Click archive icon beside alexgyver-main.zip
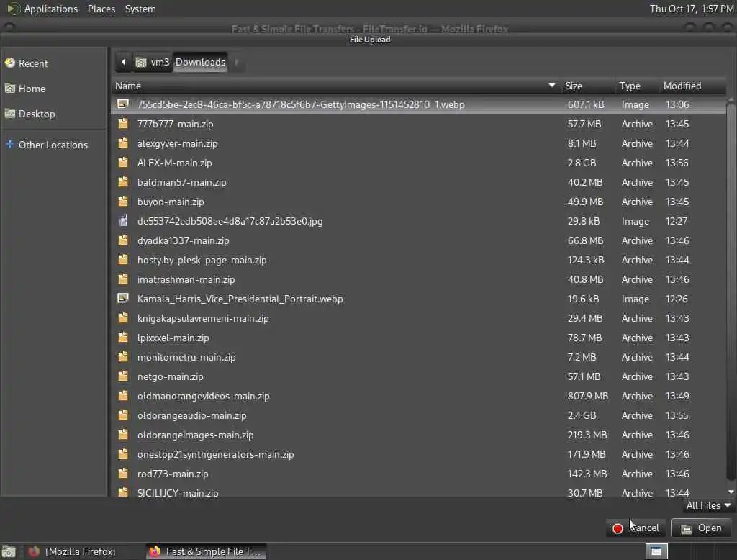Image resolution: width=737 pixels, height=560 pixels. (x=122, y=143)
